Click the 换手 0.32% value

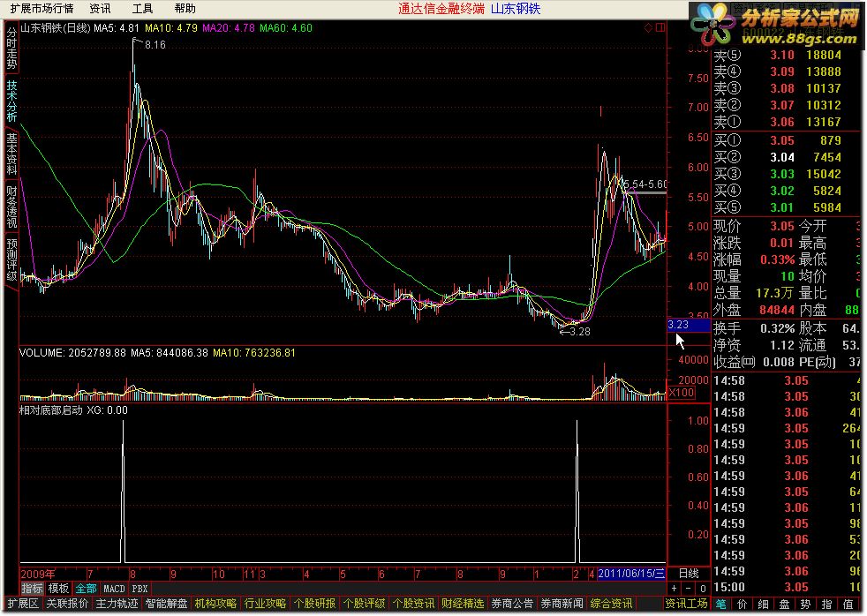[777, 328]
